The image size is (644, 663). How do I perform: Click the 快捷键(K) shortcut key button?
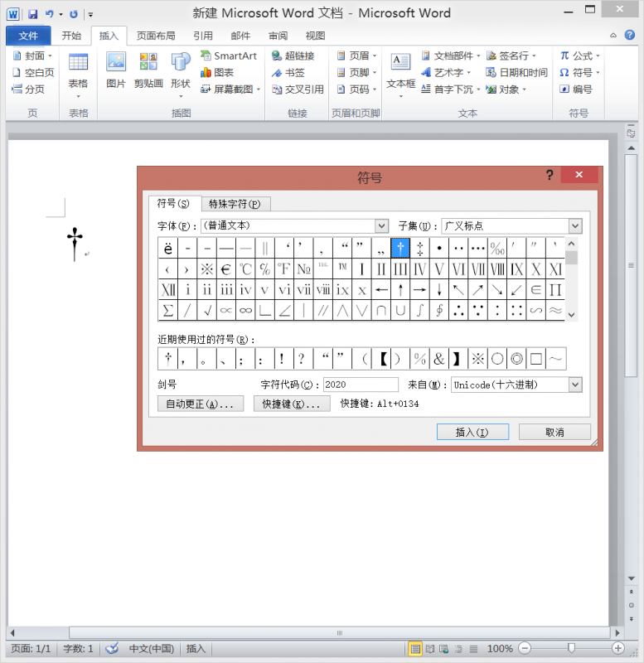click(292, 404)
